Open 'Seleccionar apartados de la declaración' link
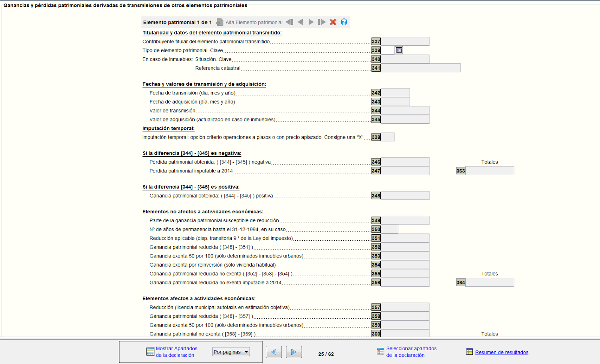Image resolution: width=600 pixels, height=364 pixels. point(411,352)
